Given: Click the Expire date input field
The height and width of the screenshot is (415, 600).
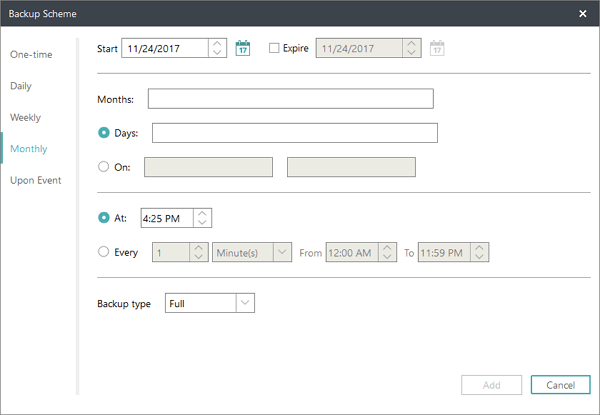Looking at the screenshot, I should pos(359,48).
